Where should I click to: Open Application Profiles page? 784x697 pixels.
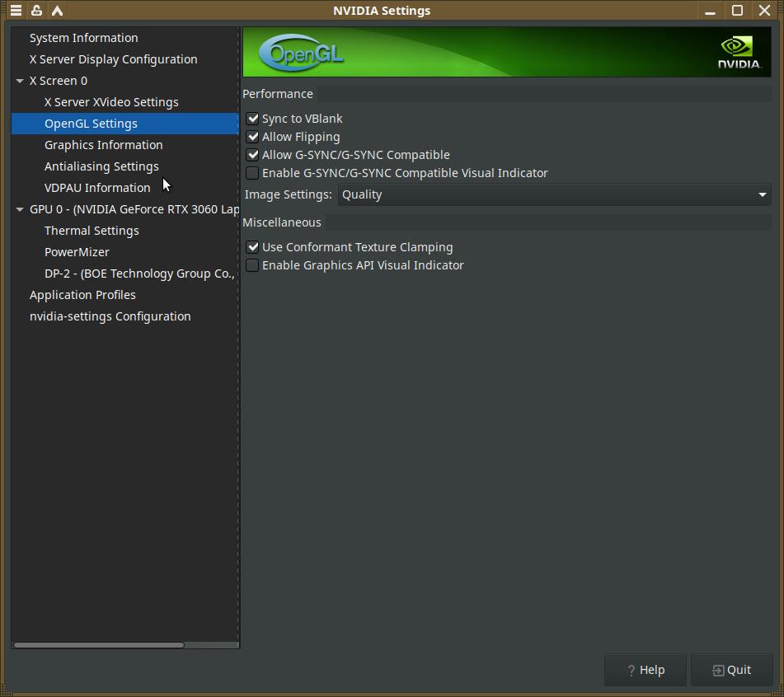(x=82, y=295)
